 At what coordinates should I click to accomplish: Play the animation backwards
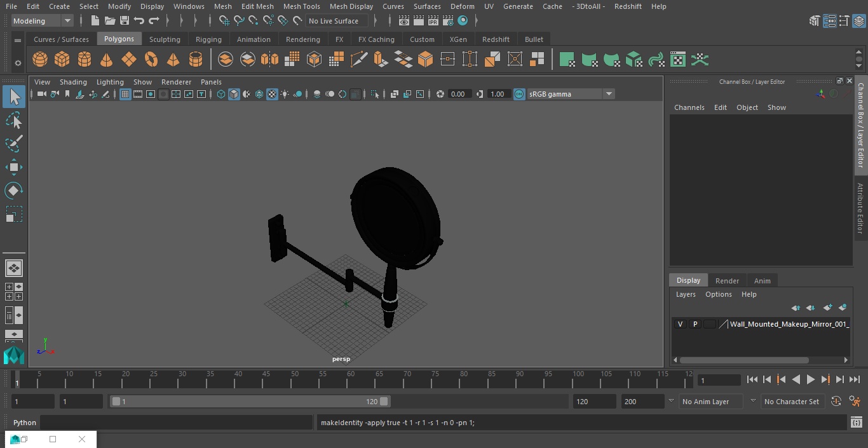coord(796,379)
